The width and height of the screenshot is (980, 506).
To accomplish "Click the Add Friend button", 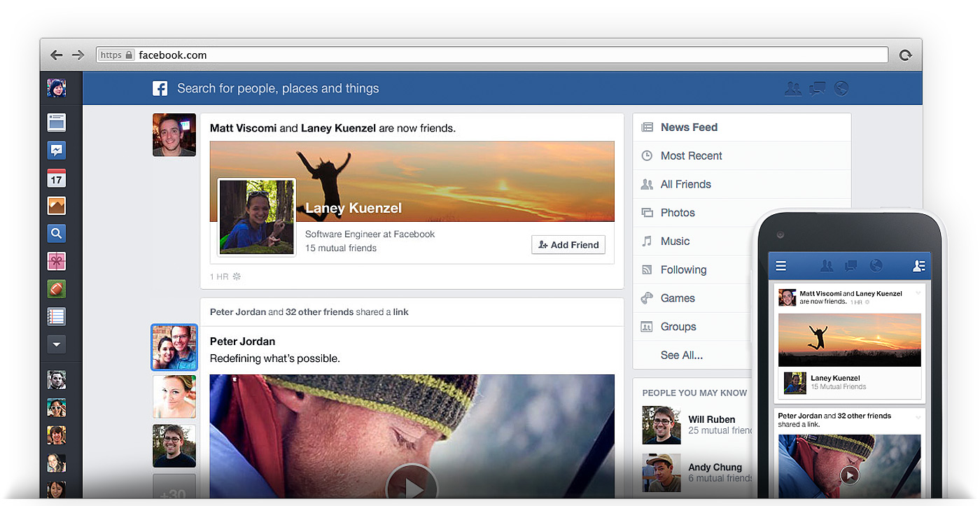I will [x=568, y=244].
